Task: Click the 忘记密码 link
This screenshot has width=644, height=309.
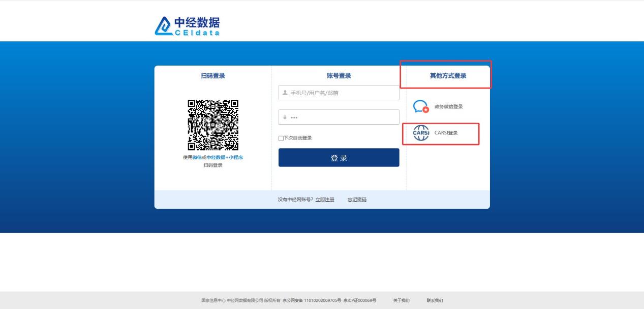Action: (x=357, y=200)
